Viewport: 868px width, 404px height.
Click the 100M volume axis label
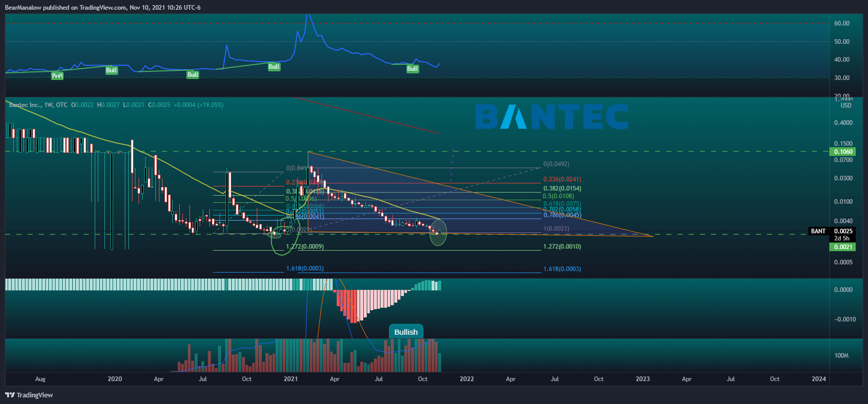point(842,356)
